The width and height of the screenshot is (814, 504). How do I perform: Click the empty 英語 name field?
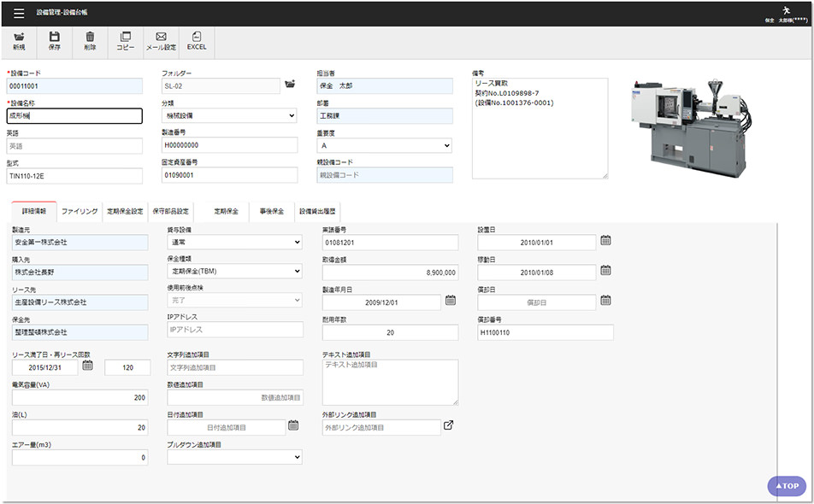coord(74,146)
